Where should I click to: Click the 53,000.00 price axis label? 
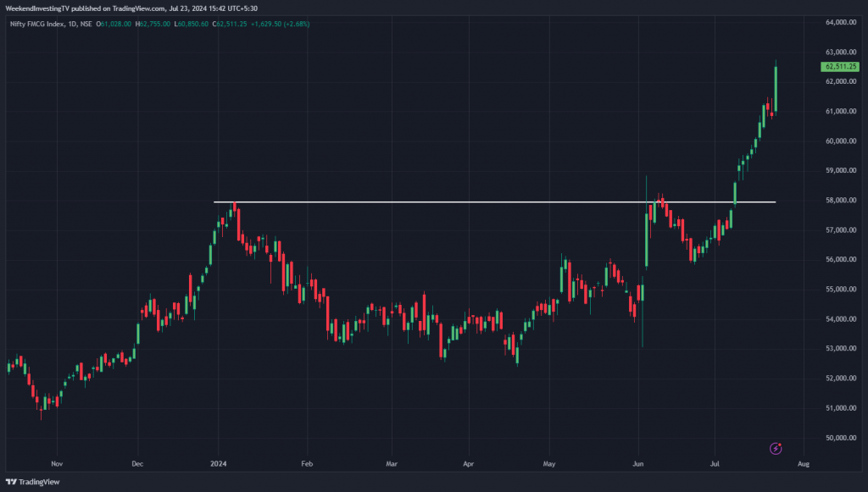841,348
